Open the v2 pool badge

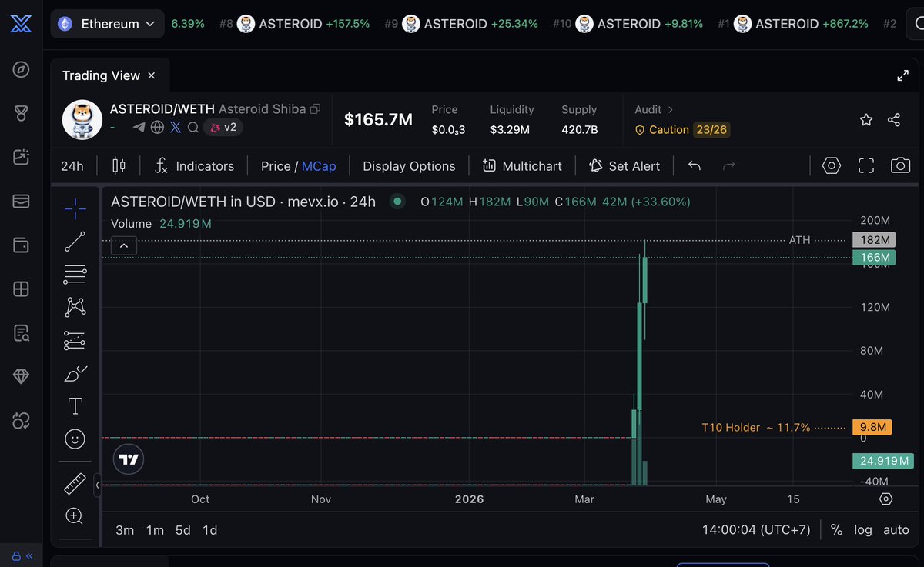coord(223,127)
